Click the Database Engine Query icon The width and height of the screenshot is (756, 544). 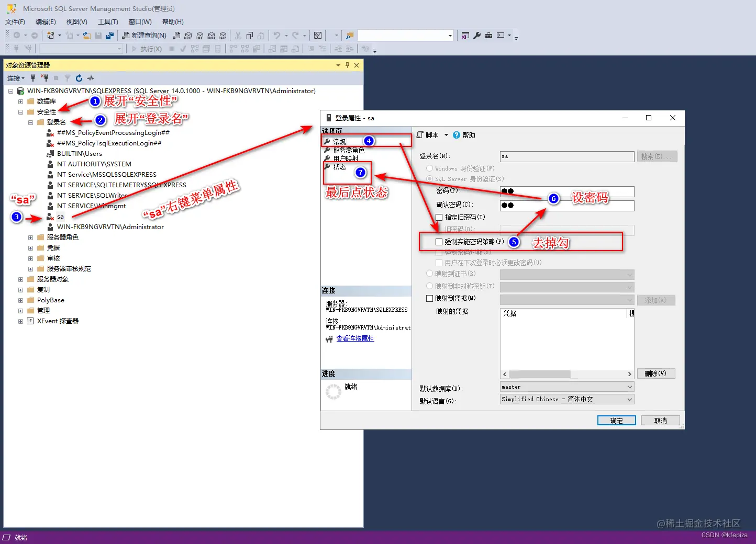point(176,36)
